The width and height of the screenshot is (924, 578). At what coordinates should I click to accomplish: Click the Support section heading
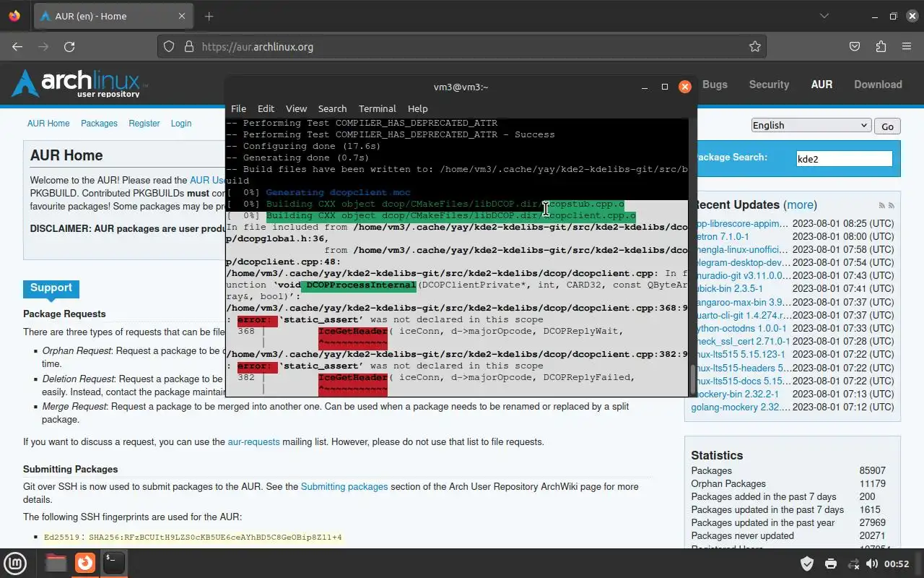(x=51, y=288)
